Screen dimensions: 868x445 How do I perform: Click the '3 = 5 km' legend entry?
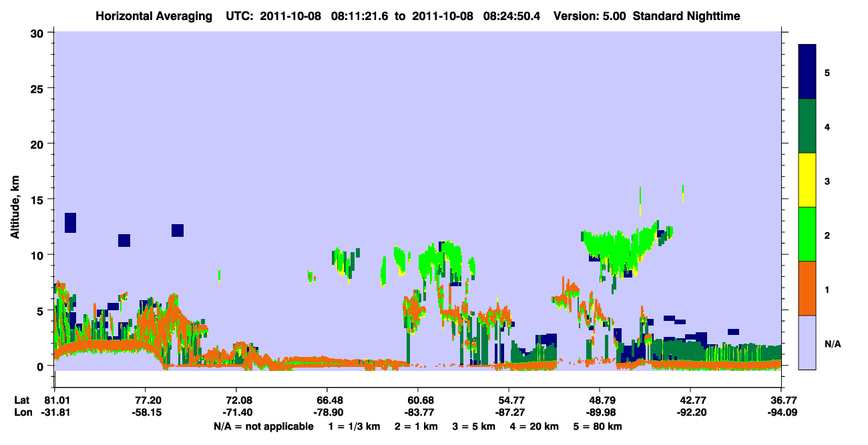pos(475,426)
